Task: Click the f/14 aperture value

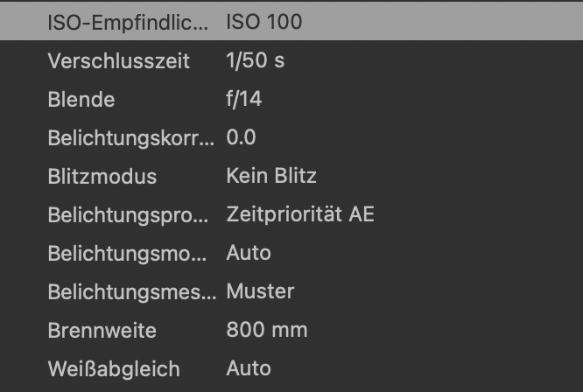Action: tap(244, 100)
